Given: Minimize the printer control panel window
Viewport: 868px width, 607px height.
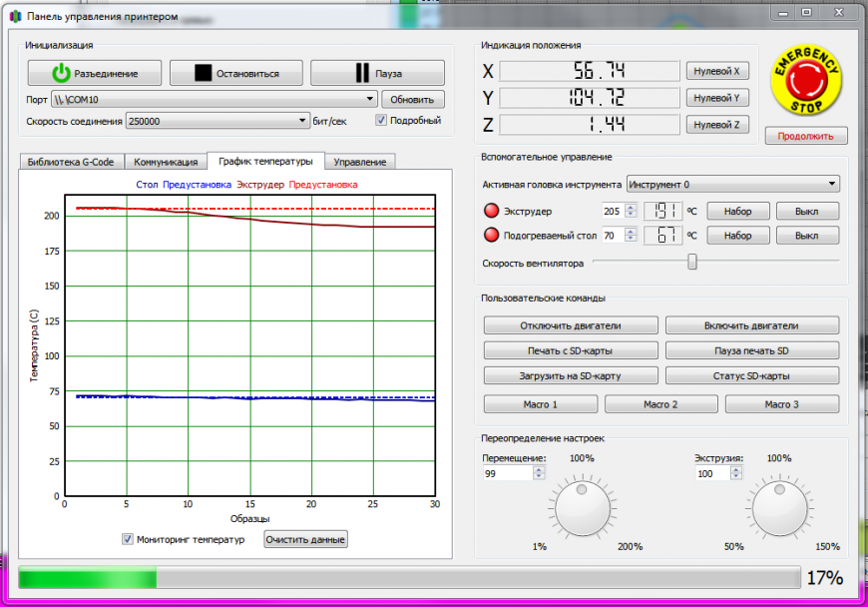Looking at the screenshot, I should point(783,13).
